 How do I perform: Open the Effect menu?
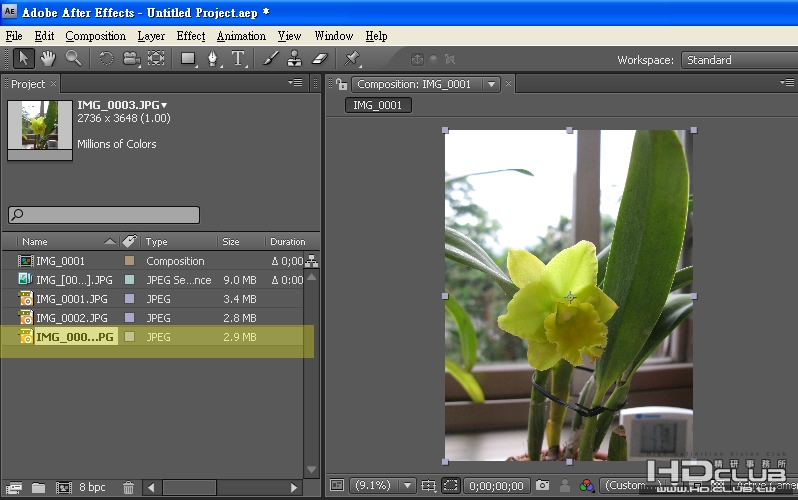coord(191,36)
